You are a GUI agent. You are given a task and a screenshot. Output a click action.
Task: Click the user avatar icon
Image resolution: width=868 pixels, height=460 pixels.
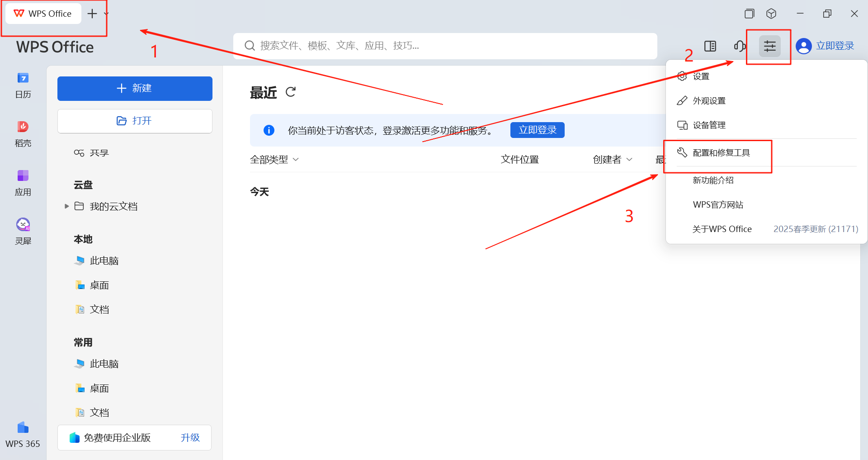point(803,46)
